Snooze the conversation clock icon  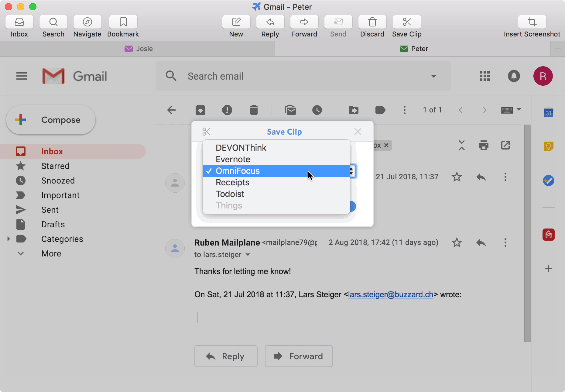tap(317, 110)
